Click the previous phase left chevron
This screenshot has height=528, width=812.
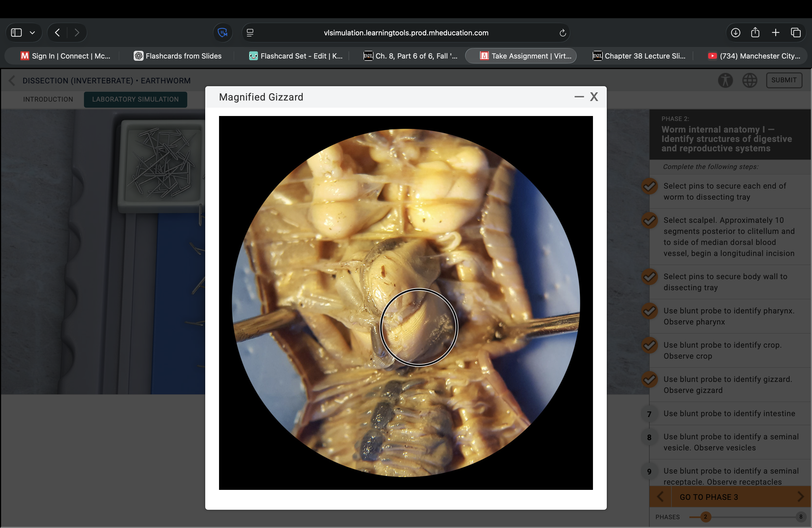[660, 497]
